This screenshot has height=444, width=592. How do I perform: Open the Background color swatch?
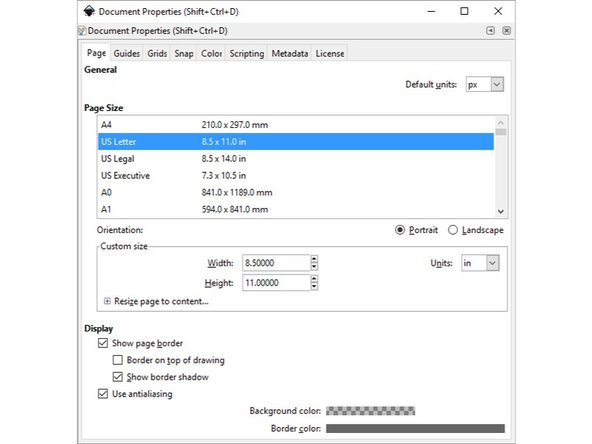point(370,411)
